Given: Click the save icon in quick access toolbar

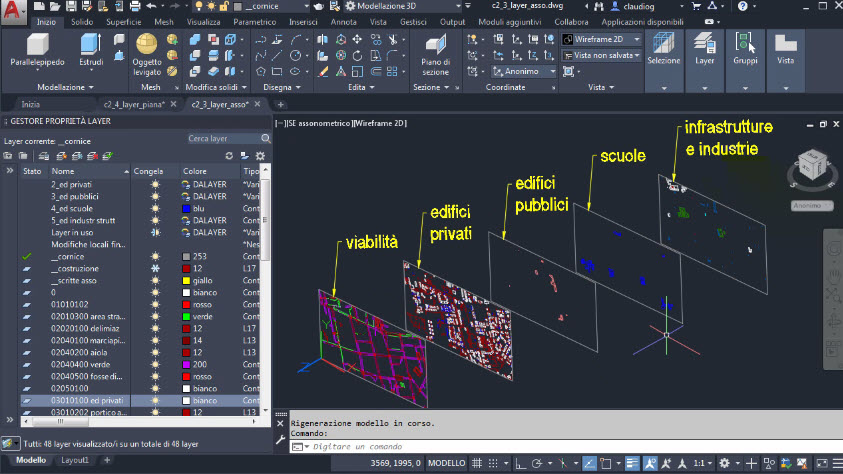Looking at the screenshot, I should [x=71, y=6].
